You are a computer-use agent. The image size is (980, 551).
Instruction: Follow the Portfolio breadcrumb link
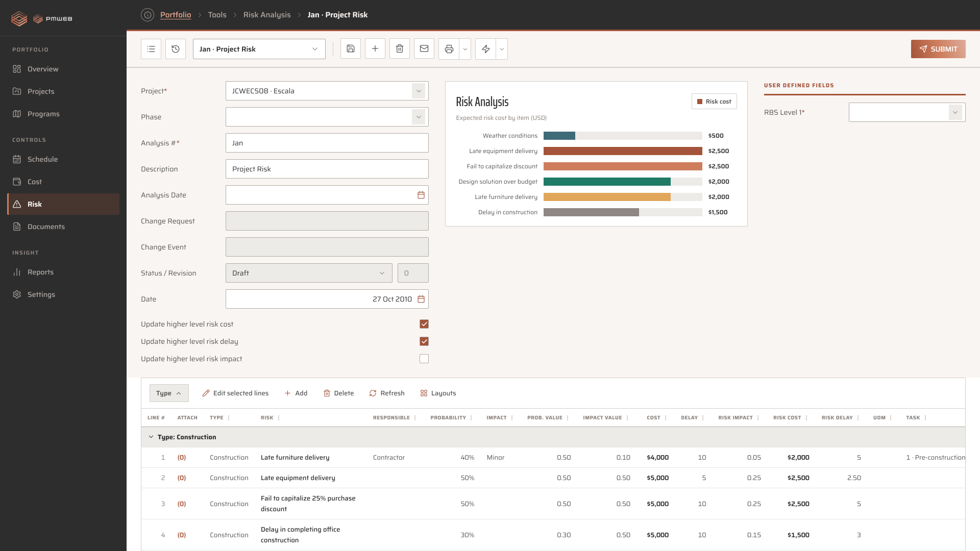coord(176,15)
